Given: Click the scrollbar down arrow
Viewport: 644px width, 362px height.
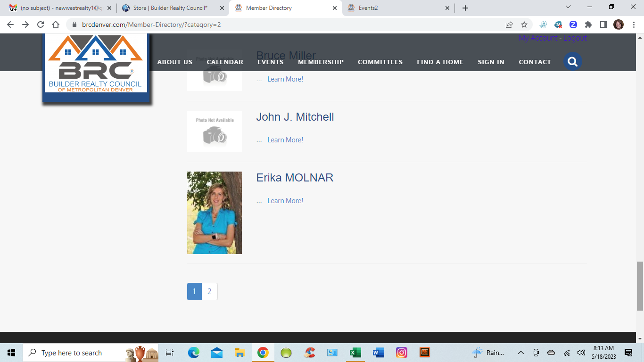Looking at the screenshot, I should pyautogui.click(x=640, y=339).
